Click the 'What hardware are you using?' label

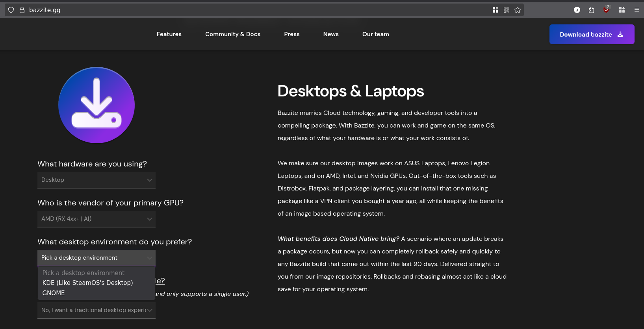[x=92, y=164]
